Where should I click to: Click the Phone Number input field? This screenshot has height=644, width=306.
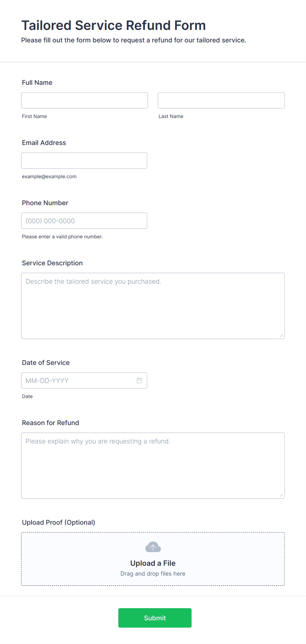pos(84,221)
